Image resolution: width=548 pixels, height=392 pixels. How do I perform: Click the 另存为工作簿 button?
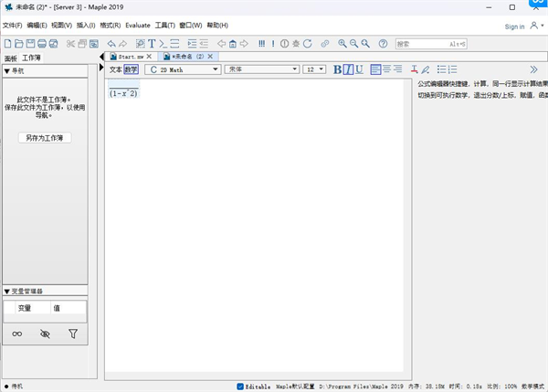[45, 138]
